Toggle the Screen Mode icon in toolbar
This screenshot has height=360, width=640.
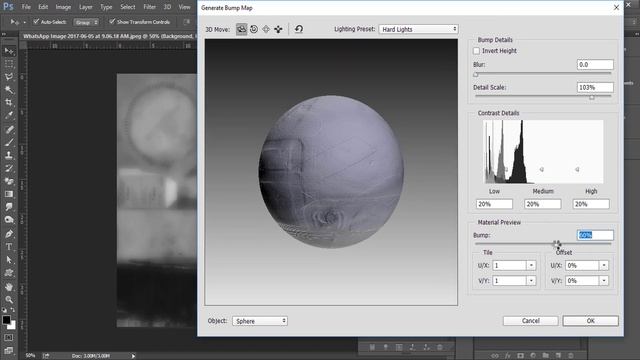tap(9, 351)
